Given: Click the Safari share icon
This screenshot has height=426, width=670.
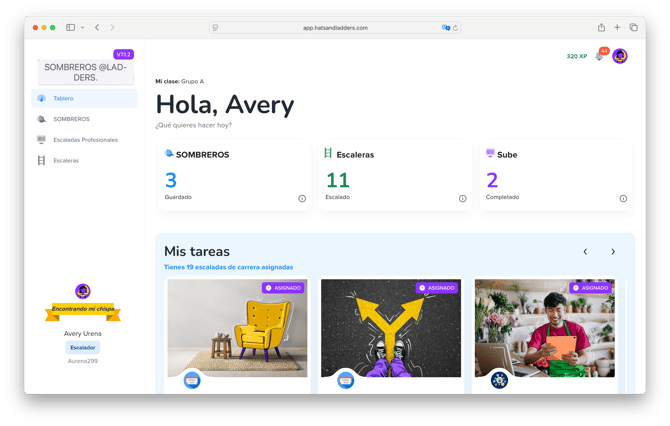Looking at the screenshot, I should point(601,27).
